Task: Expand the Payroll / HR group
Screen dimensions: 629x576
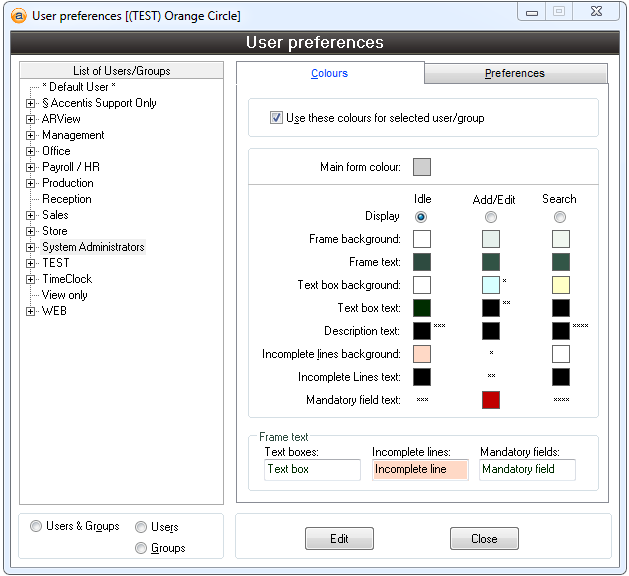Action: (x=31, y=167)
